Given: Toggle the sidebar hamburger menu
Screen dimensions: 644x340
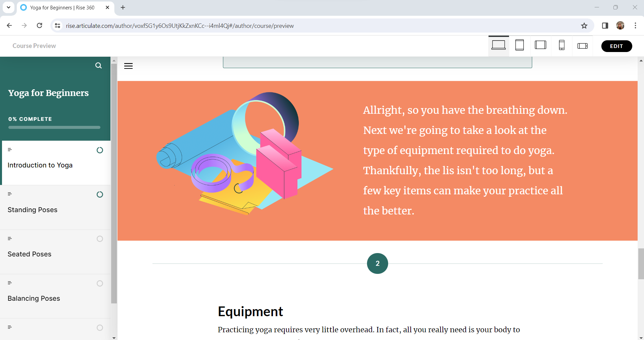Looking at the screenshot, I should [x=129, y=66].
